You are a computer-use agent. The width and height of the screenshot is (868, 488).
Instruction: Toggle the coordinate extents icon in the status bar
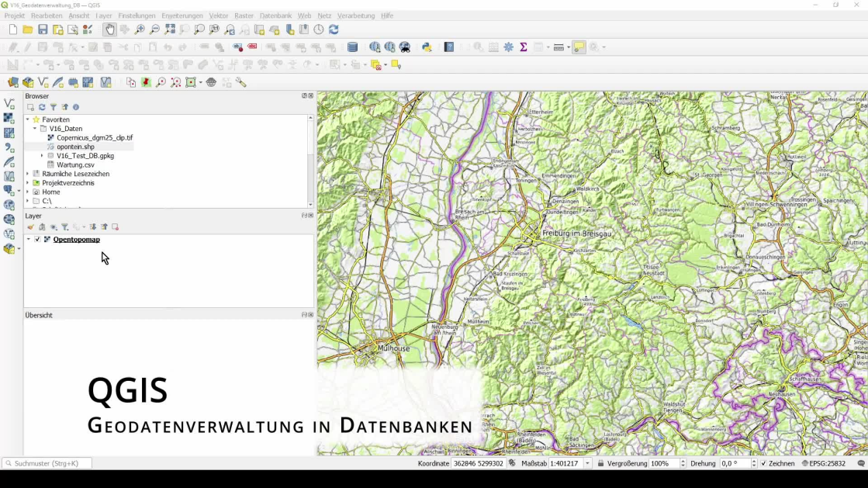[x=512, y=463]
